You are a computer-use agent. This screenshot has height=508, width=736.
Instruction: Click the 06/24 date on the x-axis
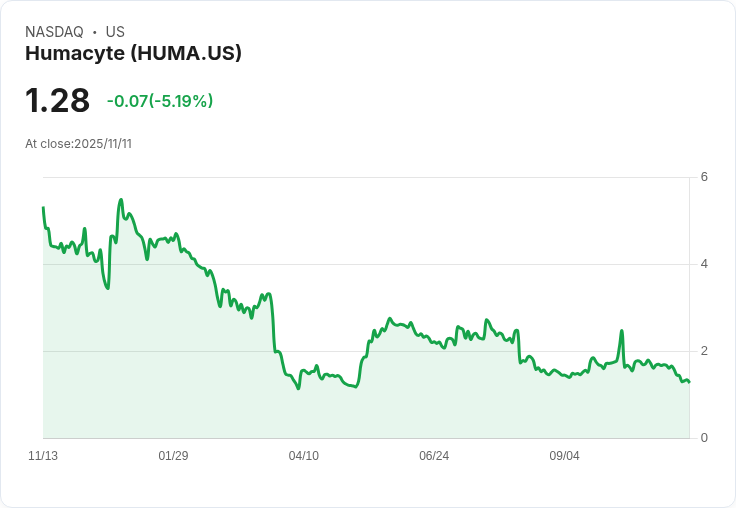tap(434, 456)
